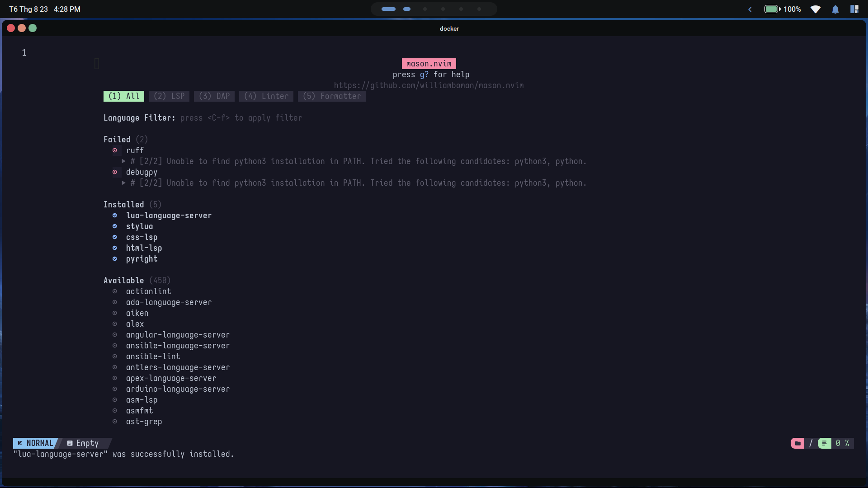Expand the ruff error details arrow
The width and height of the screenshot is (868, 488).
coord(123,161)
